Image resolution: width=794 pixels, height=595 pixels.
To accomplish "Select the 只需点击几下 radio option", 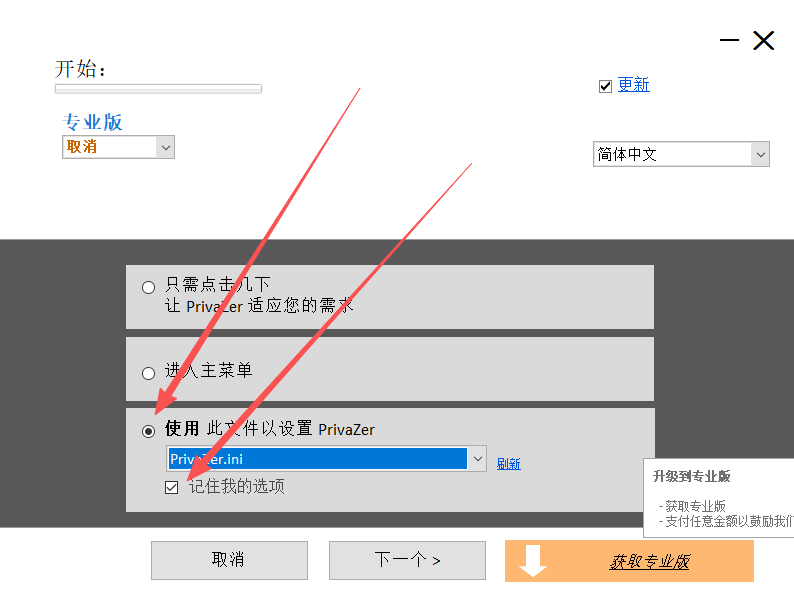I will (148, 288).
